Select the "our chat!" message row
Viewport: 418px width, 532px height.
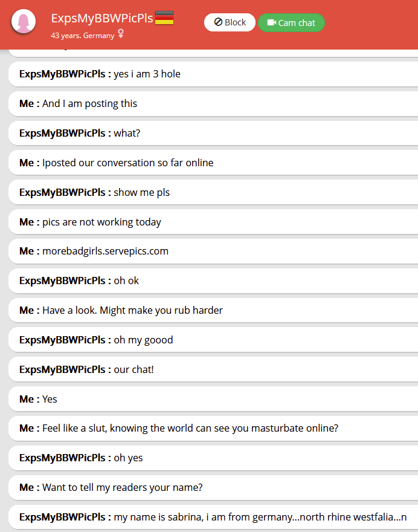133,369
